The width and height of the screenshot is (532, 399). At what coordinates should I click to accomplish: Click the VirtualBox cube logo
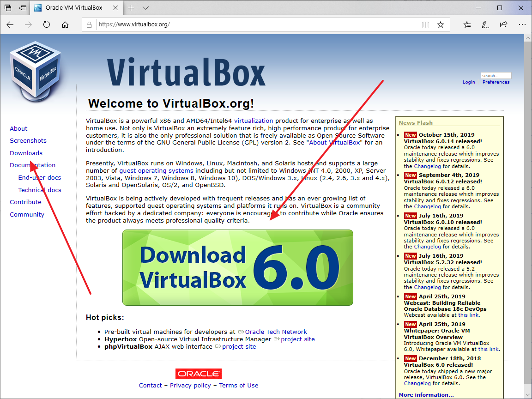[x=36, y=72]
